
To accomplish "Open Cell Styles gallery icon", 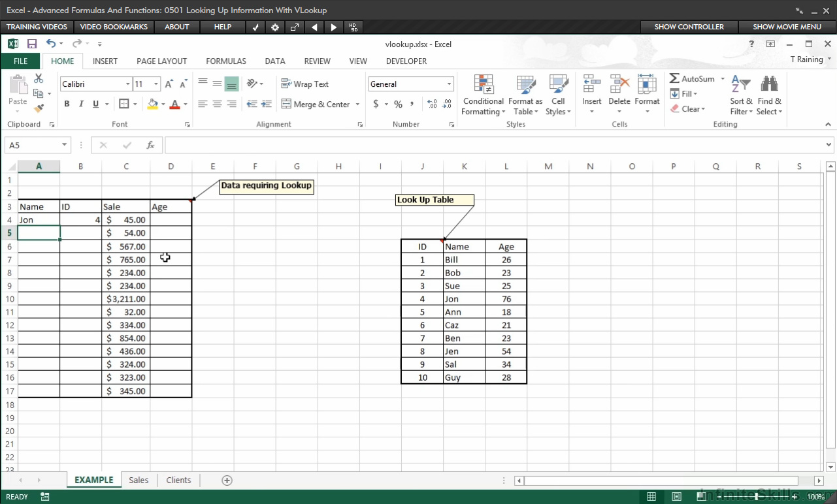I will tap(559, 85).
